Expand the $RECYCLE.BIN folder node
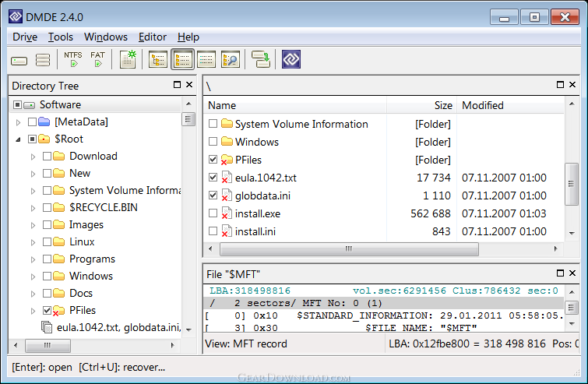This screenshot has width=588, height=384. [33, 208]
